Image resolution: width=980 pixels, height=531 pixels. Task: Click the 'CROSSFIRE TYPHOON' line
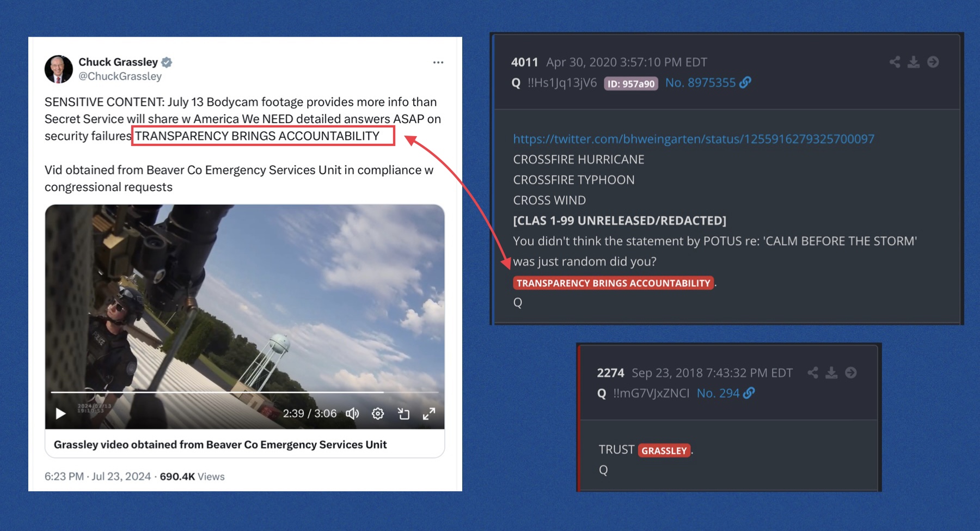pos(574,180)
